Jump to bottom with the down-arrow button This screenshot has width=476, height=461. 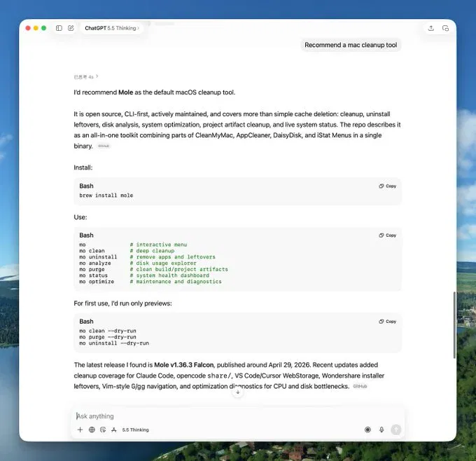tap(238, 392)
